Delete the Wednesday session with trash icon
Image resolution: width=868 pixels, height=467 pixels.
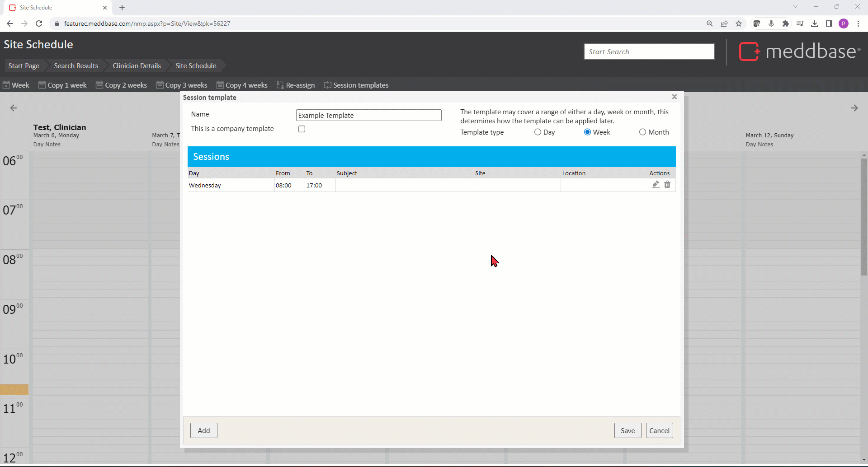667,184
